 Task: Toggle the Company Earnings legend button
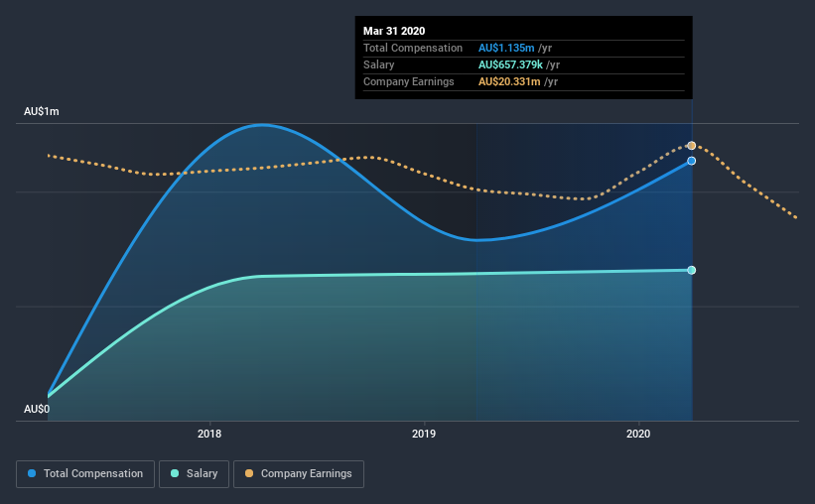point(299,474)
